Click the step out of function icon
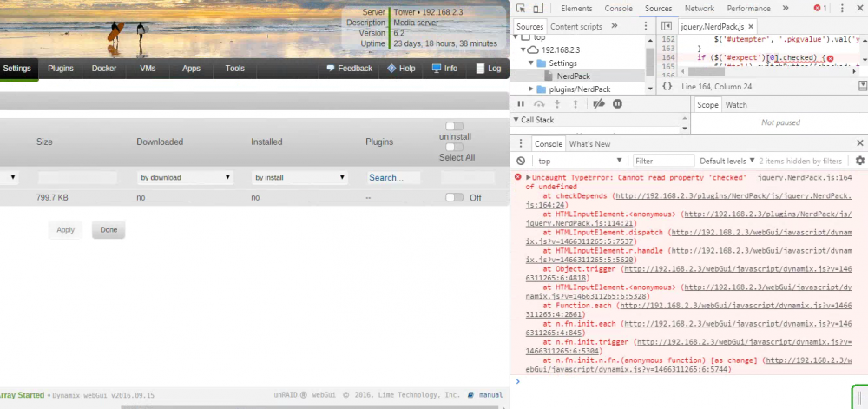868x409 pixels. (x=575, y=104)
